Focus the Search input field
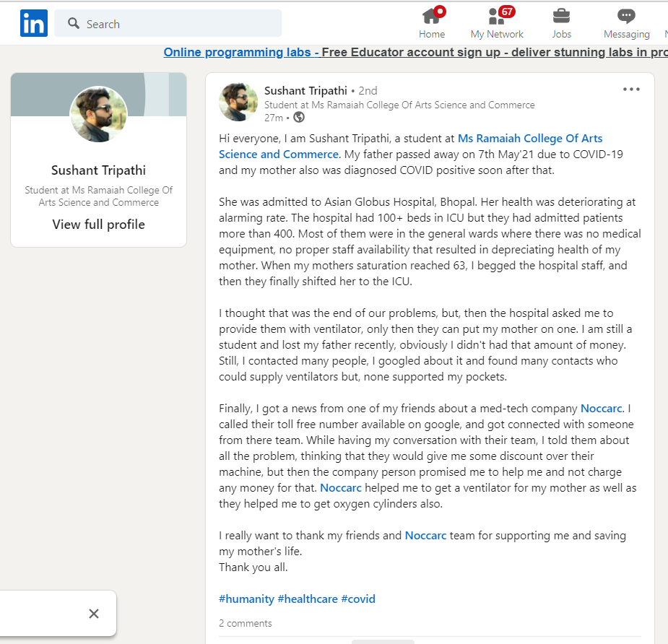 point(168,23)
